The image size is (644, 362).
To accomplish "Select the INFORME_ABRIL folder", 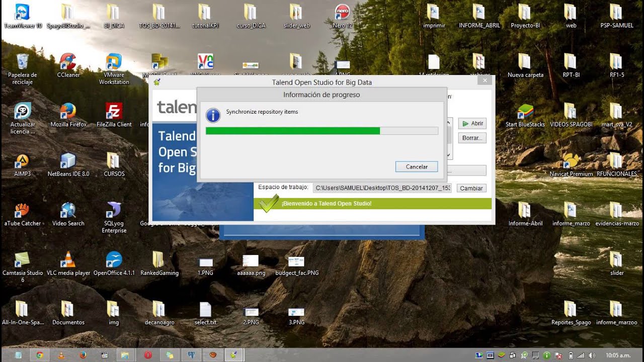I will (478, 16).
